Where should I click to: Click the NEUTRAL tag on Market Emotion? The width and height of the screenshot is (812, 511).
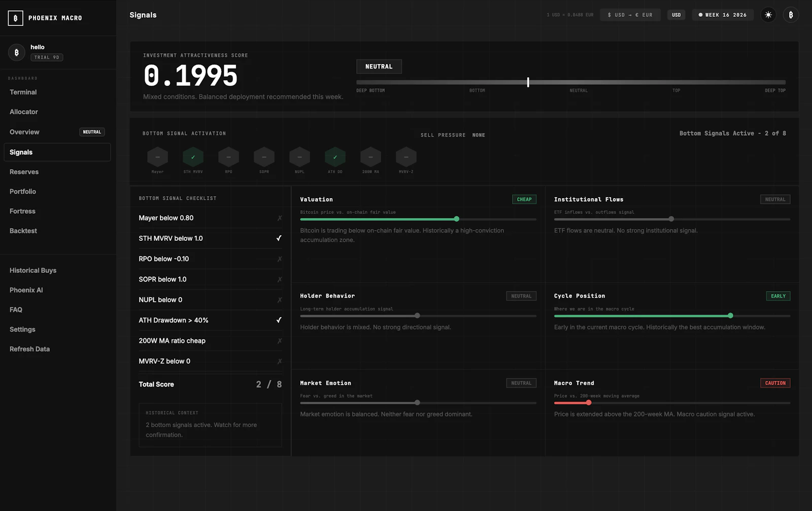[521, 383]
